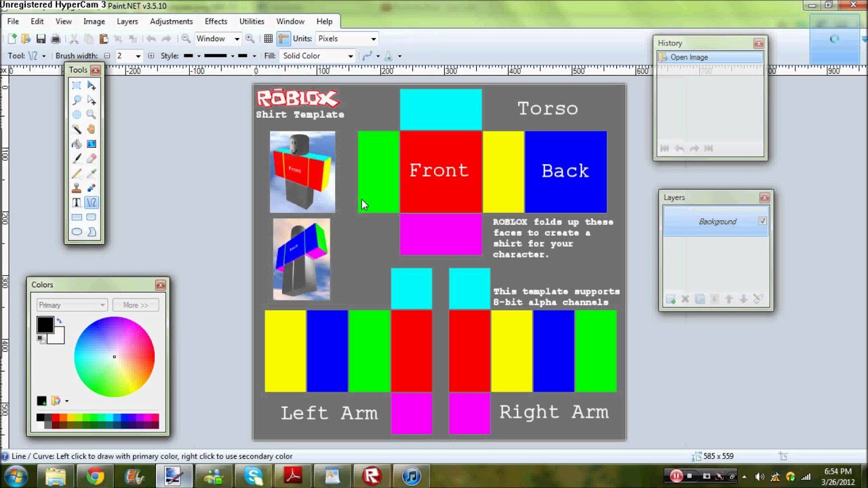The height and width of the screenshot is (488, 868).
Task: Swap primary and secondary colors
Action: click(x=59, y=321)
